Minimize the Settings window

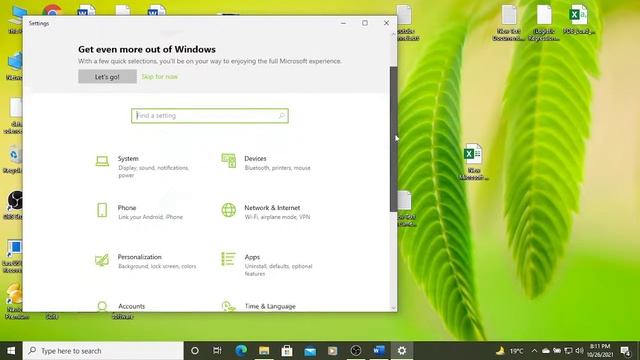tap(343, 23)
